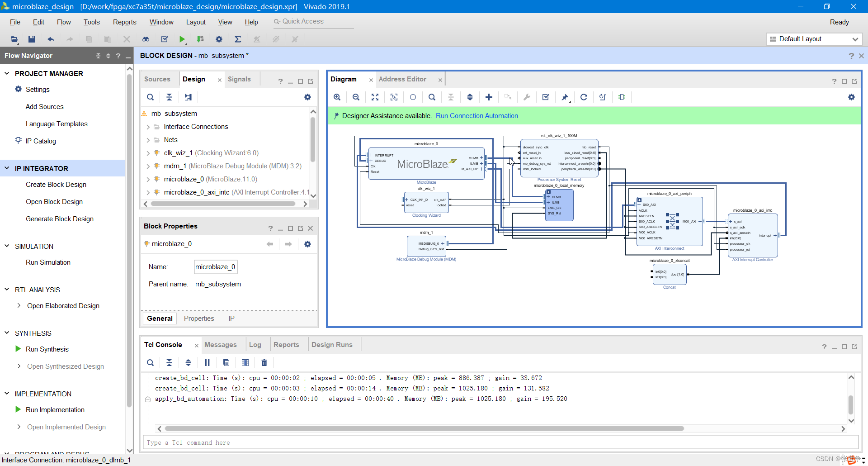Click the Validate Design checkbox icon in diagram
868x466 pixels.
click(x=546, y=97)
